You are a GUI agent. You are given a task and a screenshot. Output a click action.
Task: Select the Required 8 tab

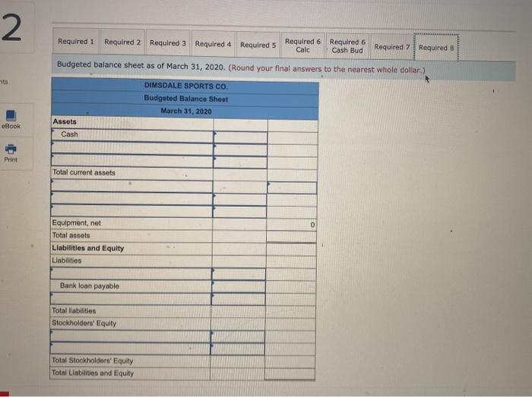point(436,47)
